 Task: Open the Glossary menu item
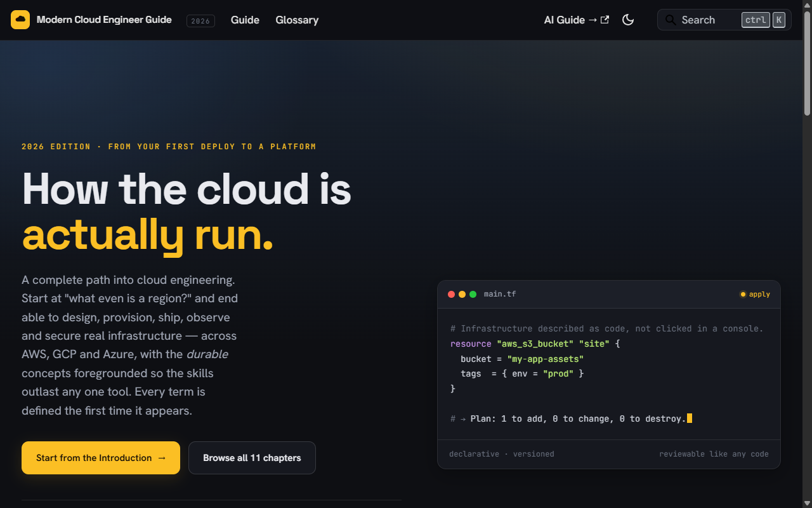tap(297, 20)
